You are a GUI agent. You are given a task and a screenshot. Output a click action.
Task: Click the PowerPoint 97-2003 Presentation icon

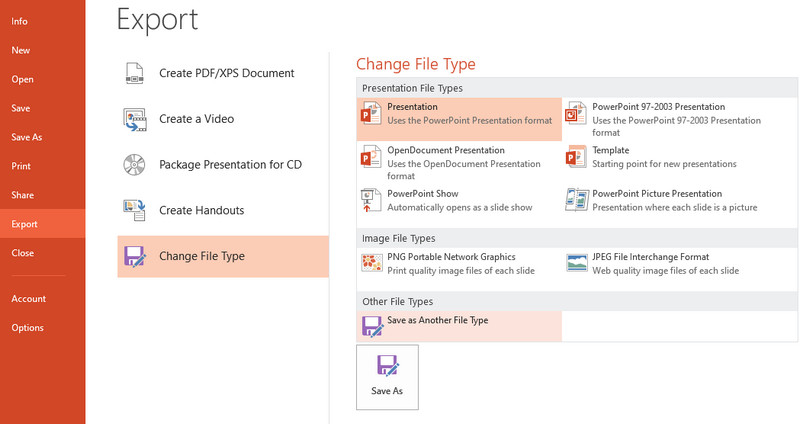[x=576, y=113]
